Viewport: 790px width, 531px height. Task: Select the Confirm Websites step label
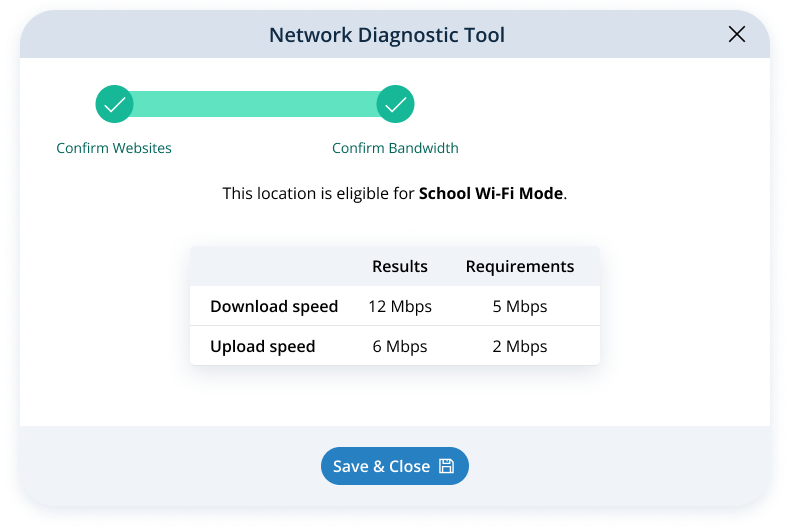[114, 148]
